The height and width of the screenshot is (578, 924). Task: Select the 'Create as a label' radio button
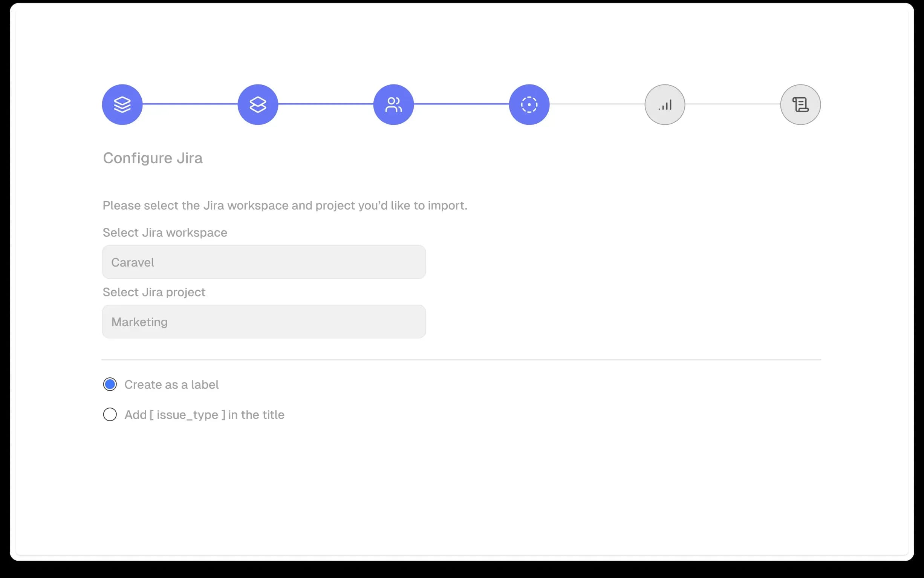point(110,384)
